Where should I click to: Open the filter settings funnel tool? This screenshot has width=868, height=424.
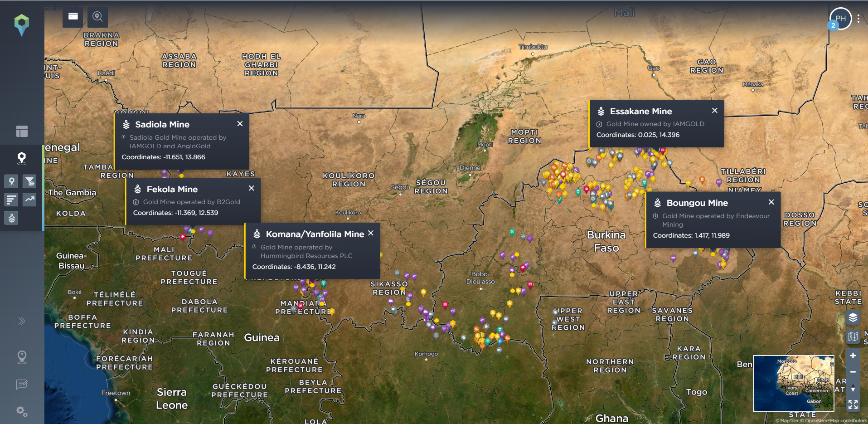[29, 181]
